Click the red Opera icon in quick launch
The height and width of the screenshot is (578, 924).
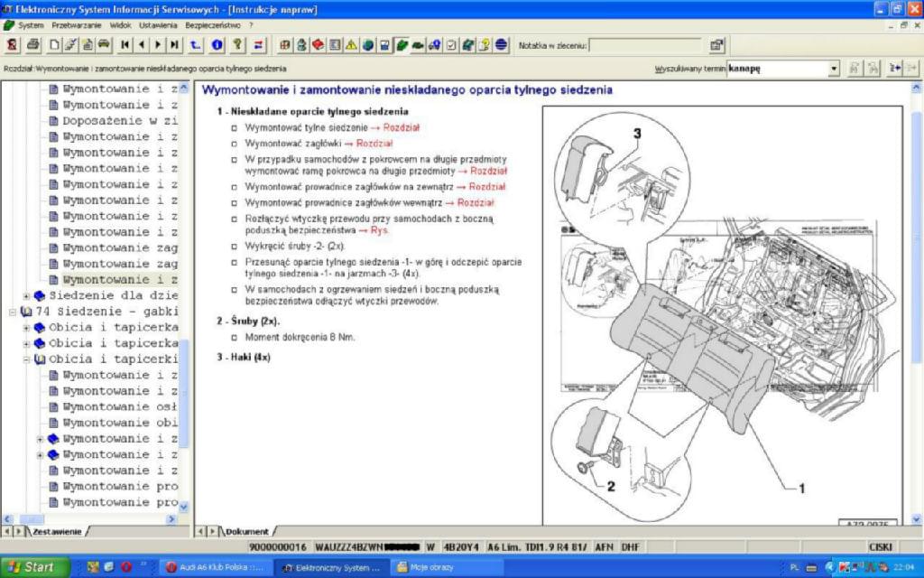click(x=125, y=567)
